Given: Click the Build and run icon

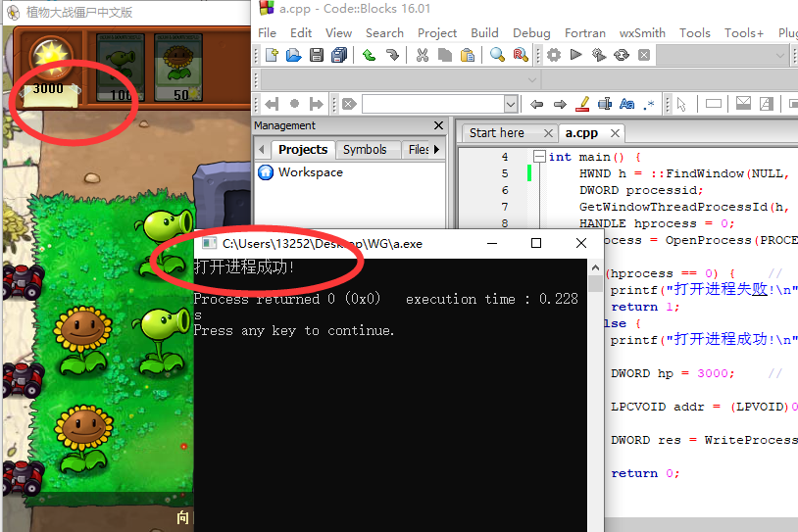Looking at the screenshot, I should [x=599, y=55].
